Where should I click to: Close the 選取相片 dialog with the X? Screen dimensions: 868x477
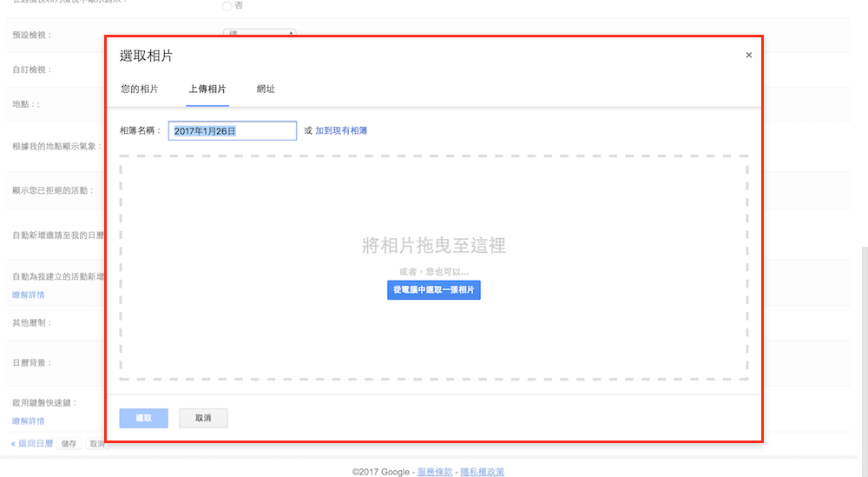[x=748, y=56]
